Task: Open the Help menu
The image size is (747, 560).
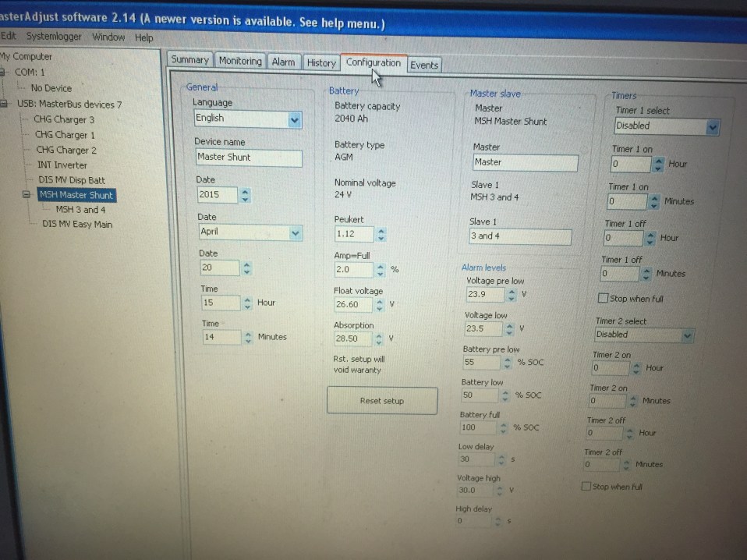Action: 143,37
